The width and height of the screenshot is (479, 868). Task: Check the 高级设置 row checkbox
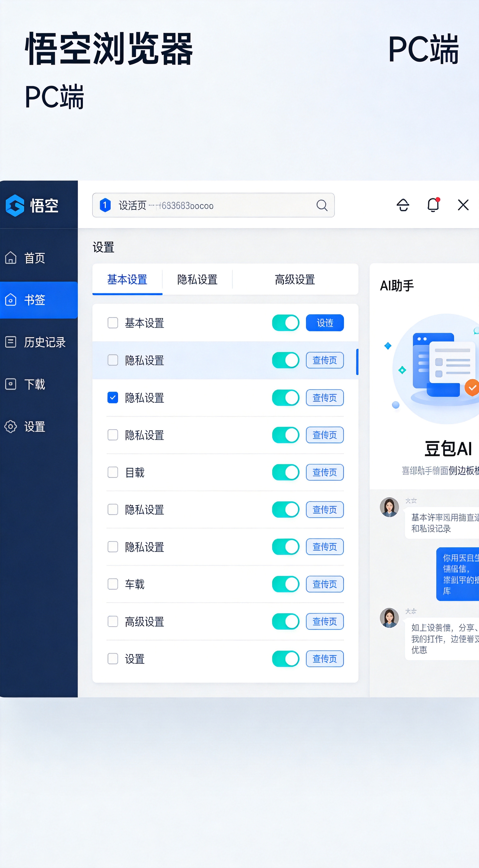(x=113, y=621)
